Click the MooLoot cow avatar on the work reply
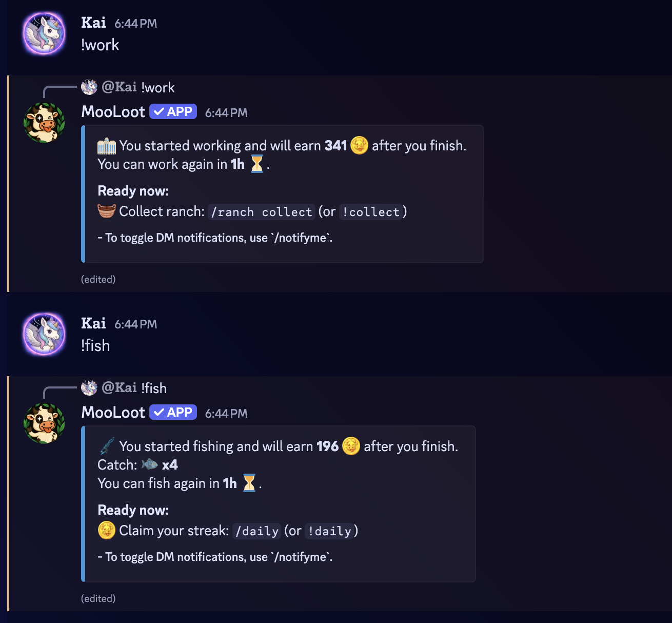Viewport: 672px width, 623px height. (45, 123)
